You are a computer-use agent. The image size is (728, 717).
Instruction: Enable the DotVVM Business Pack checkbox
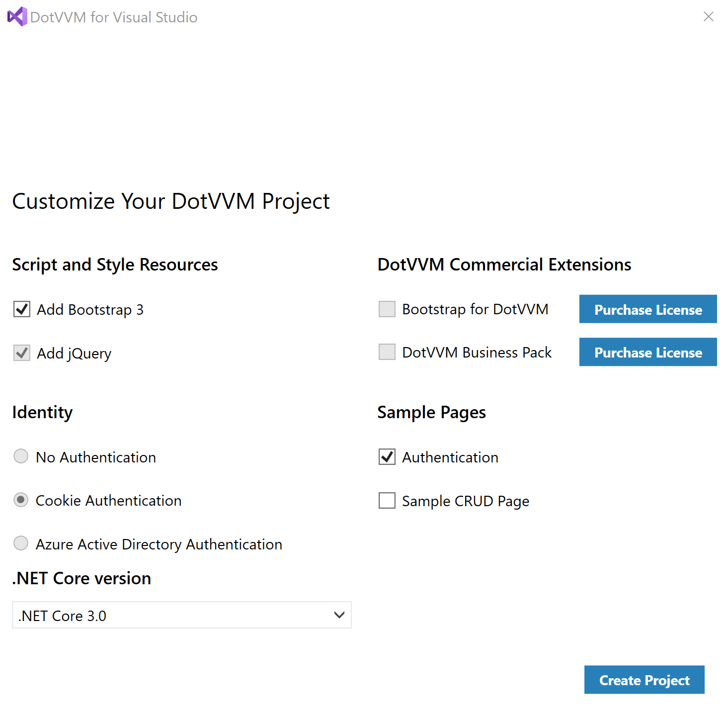387,352
